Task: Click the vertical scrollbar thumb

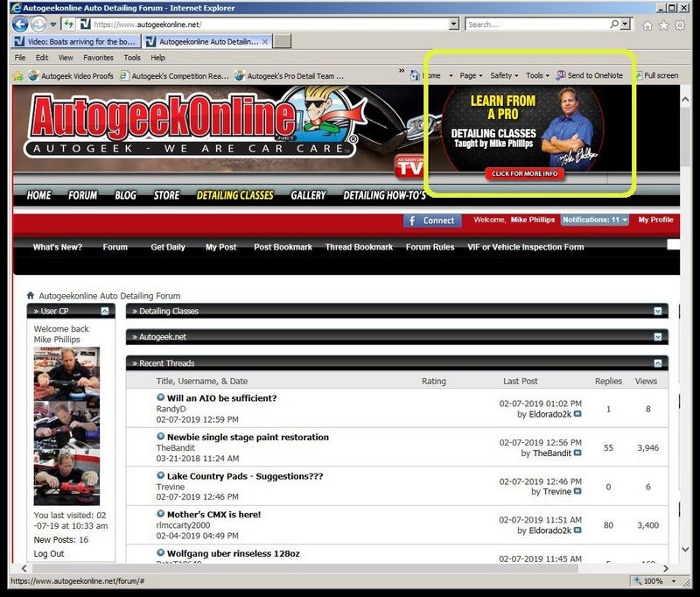Action: click(x=686, y=137)
